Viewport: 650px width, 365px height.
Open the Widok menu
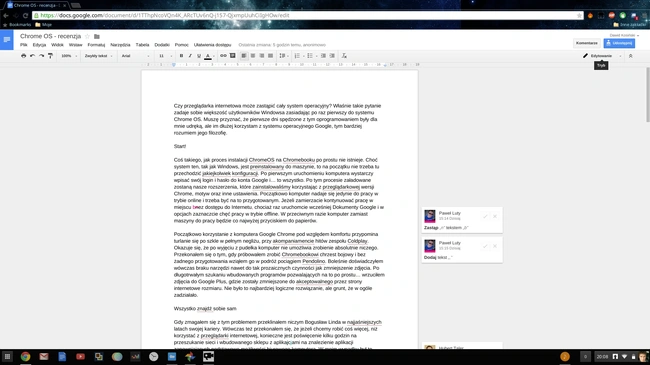click(x=57, y=45)
